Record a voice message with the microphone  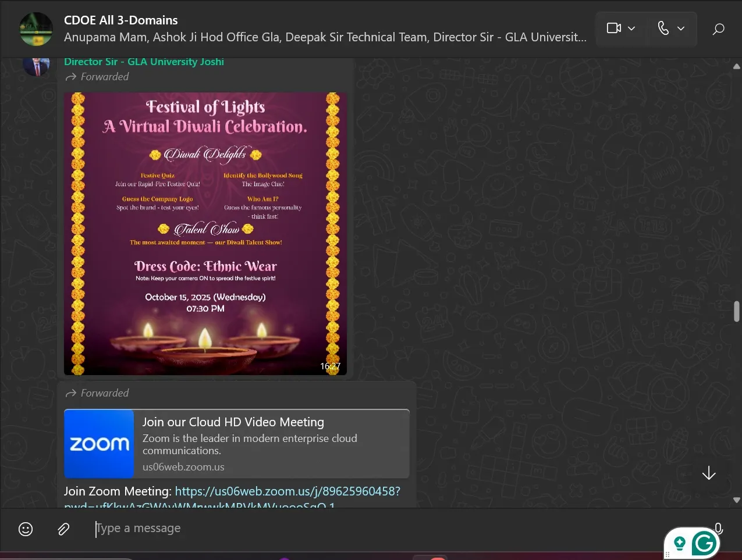719,528
